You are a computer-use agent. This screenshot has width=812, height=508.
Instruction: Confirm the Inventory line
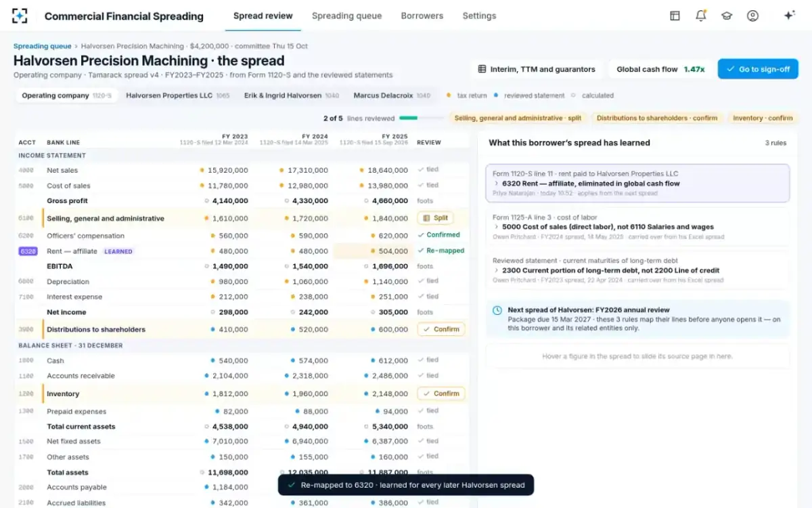click(x=441, y=394)
